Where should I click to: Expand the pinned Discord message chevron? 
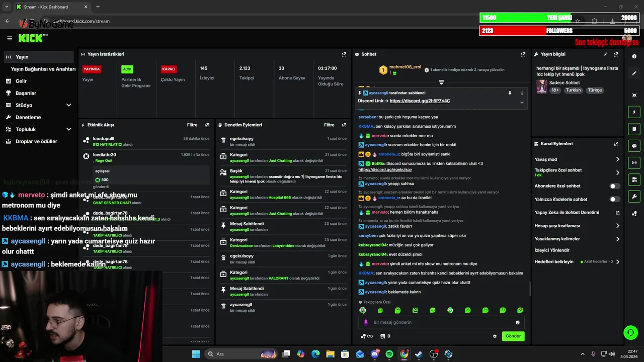522,103
